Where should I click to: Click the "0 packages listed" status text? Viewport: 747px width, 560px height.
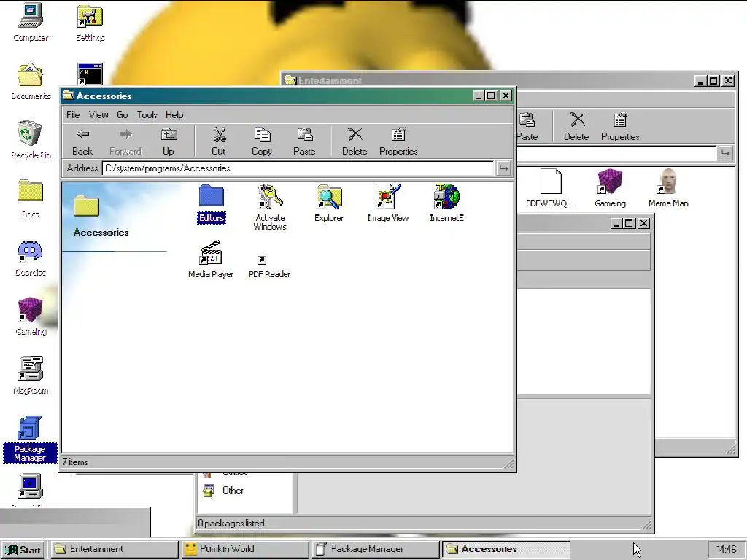231,523
